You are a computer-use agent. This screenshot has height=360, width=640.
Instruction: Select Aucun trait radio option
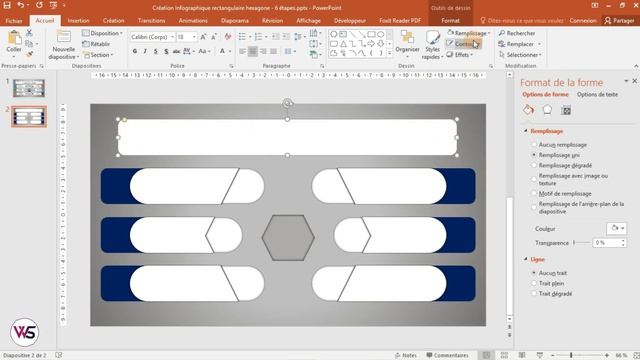pos(533,273)
